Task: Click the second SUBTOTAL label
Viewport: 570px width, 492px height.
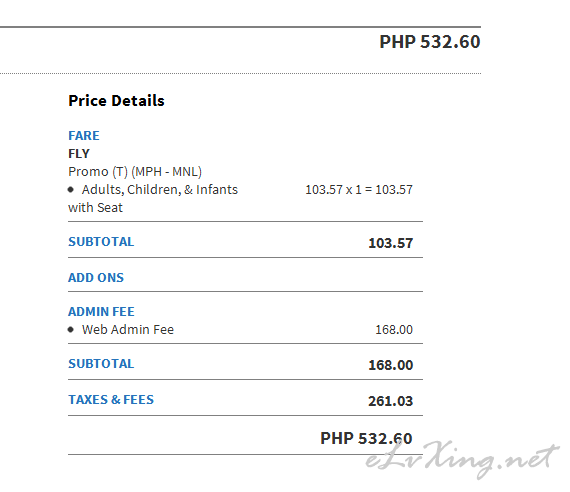Action: click(101, 364)
